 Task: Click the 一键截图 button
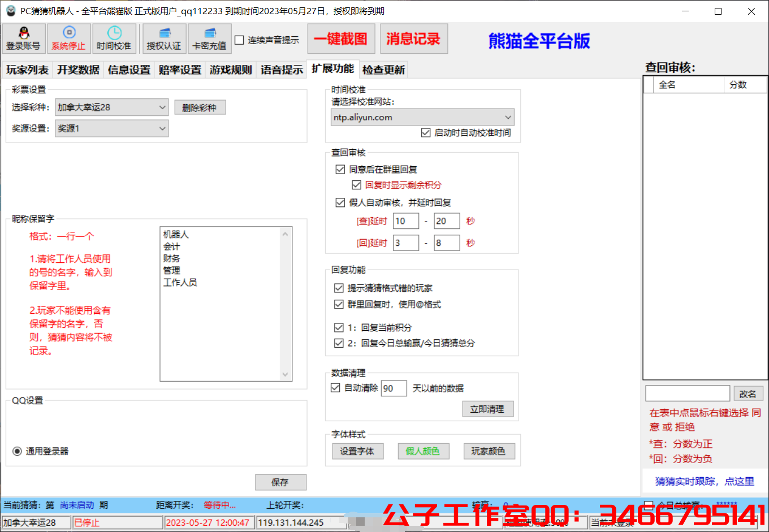[x=340, y=38]
